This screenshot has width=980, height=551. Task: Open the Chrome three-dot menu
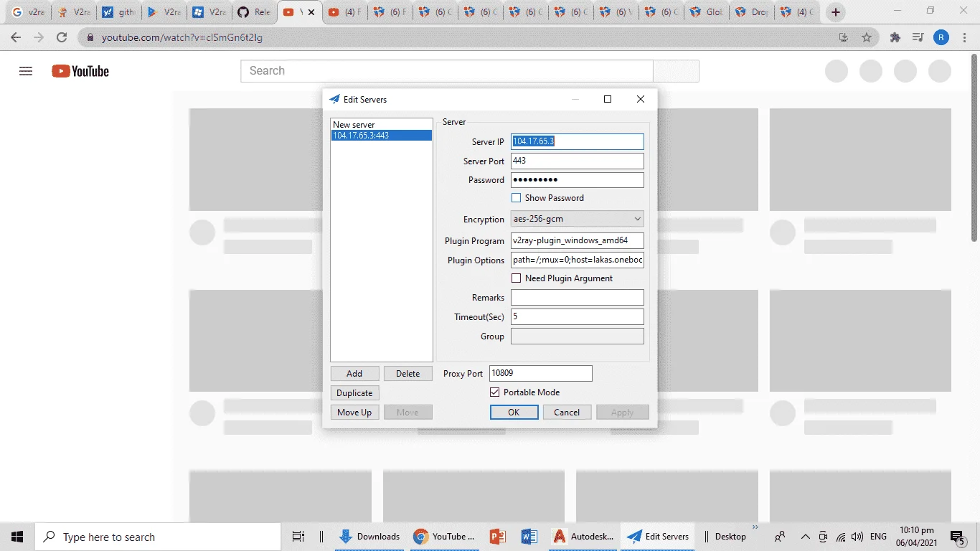coord(964,37)
